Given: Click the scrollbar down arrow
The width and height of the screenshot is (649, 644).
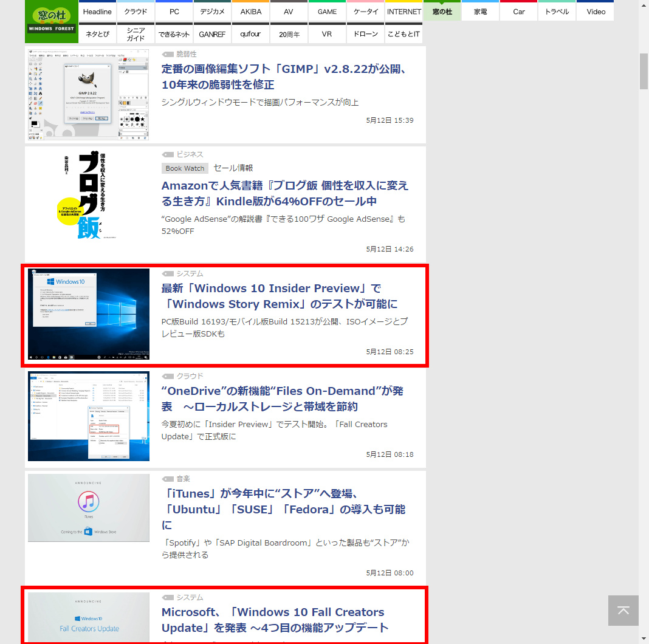Looking at the screenshot, I should coord(643,638).
